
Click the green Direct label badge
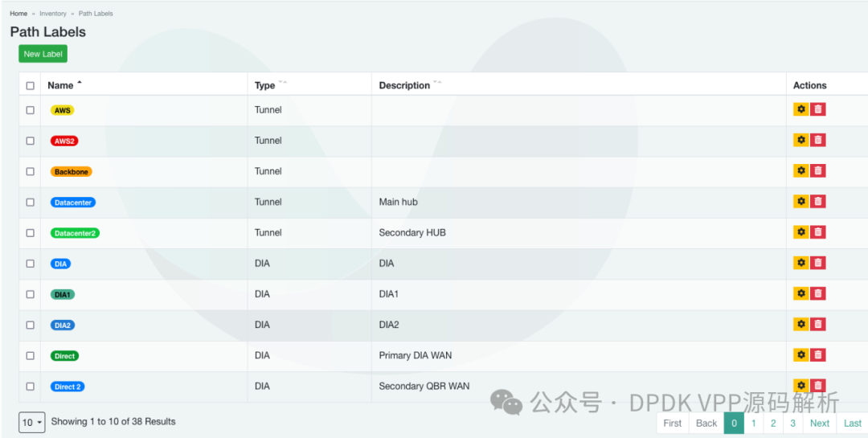pos(65,356)
